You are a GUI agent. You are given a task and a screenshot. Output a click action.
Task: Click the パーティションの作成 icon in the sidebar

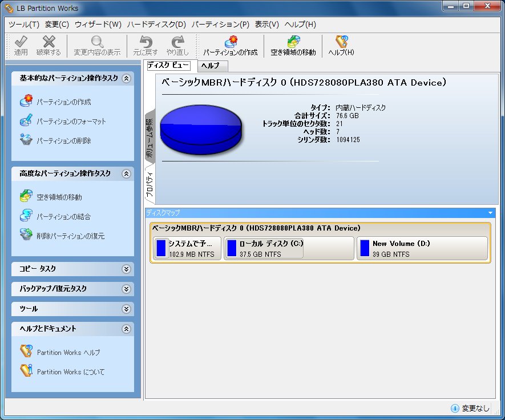tap(26, 101)
